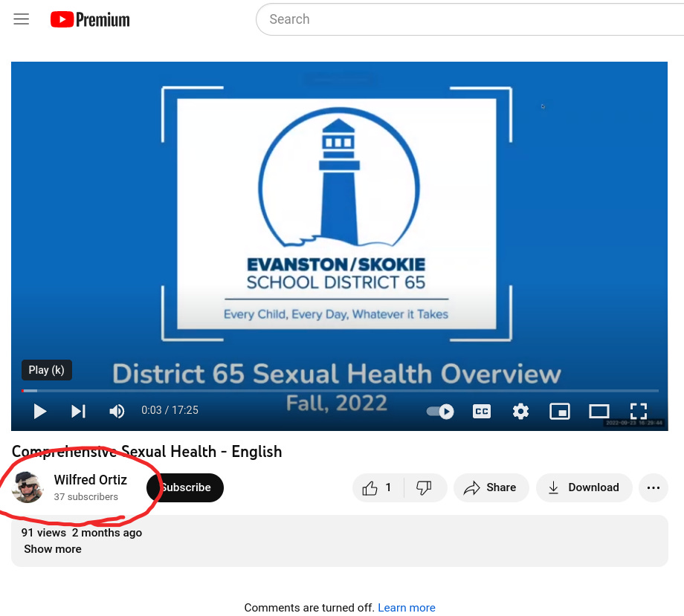
Task: Enter full screen mode
Action: tap(638, 411)
